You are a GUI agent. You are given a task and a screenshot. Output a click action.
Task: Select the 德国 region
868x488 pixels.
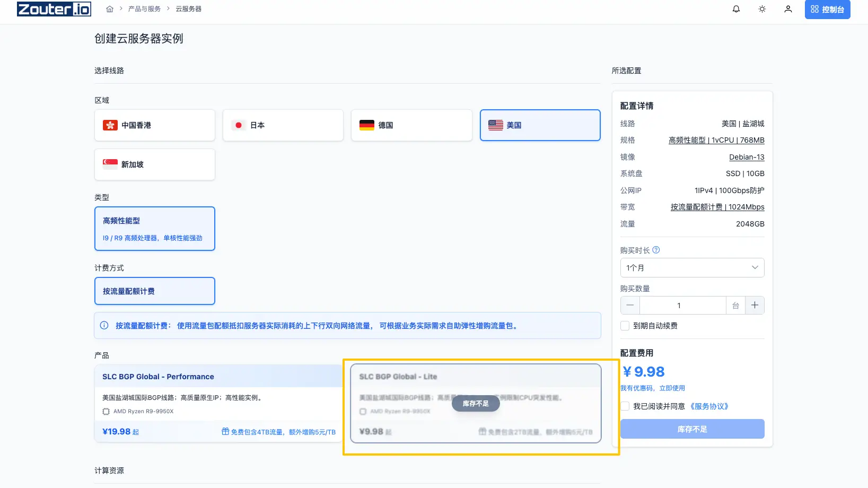point(411,125)
